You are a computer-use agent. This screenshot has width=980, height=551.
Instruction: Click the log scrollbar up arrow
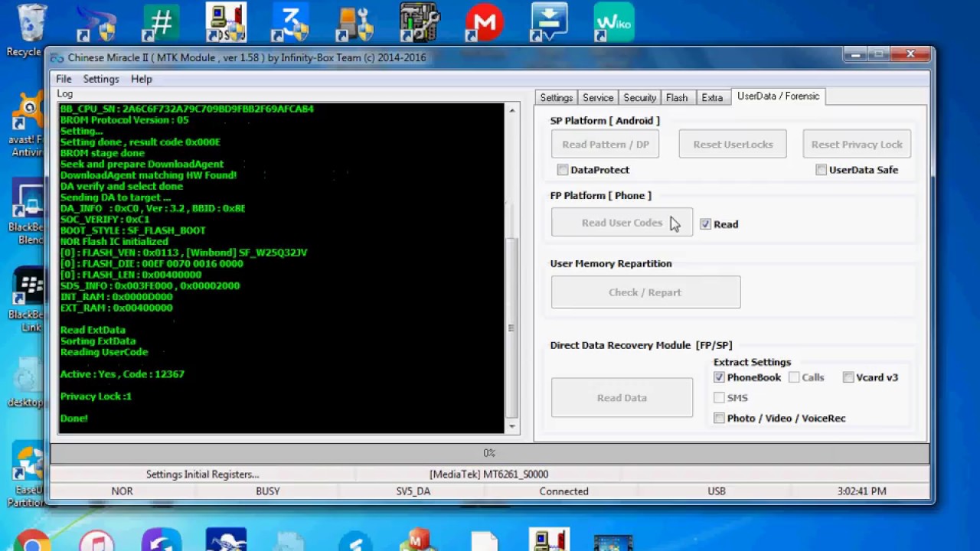(511, 111)
